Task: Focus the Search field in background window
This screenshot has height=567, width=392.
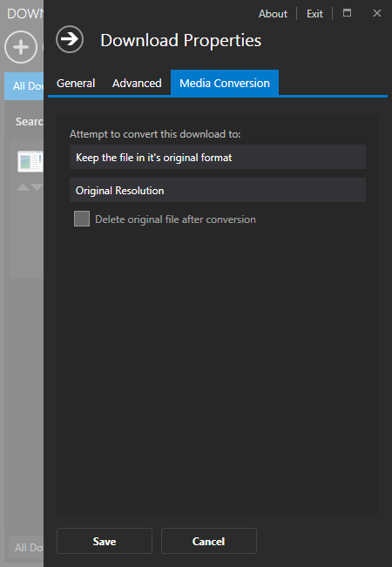Action: pyautogui.click(x=29, y=122)
